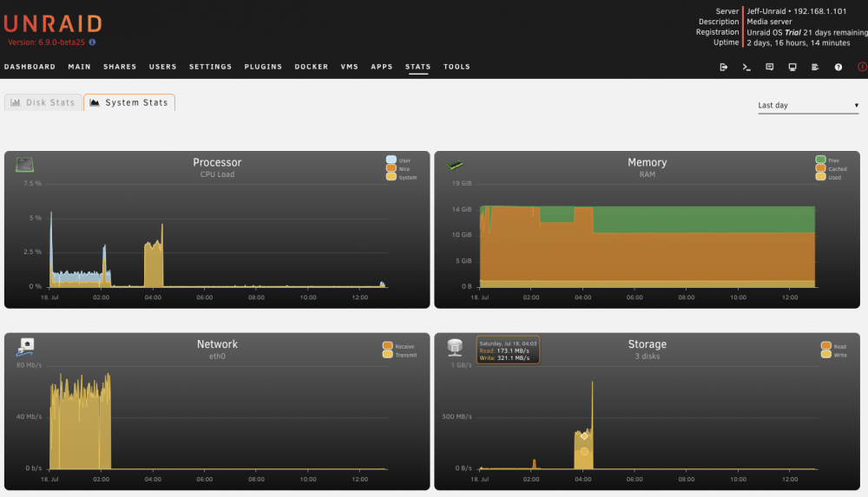Go to Plugins page
This screenshot has height=497, width=868.
[x=263, y=67]
